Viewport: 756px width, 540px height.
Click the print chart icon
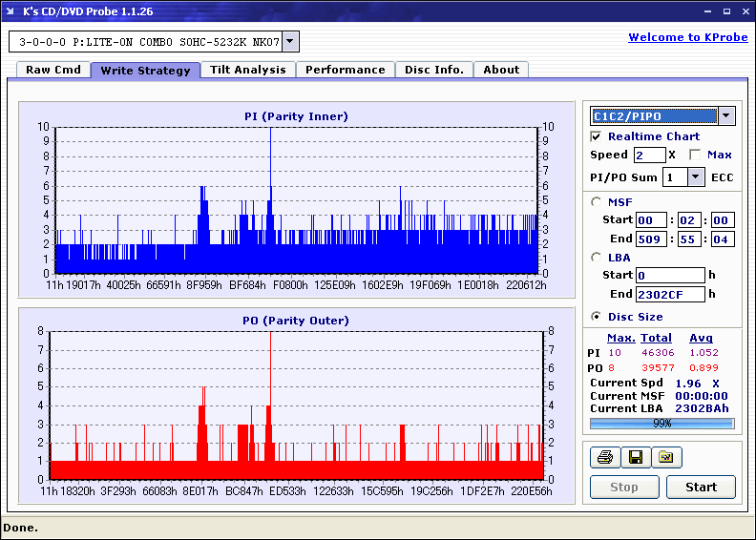click(603, 458)
